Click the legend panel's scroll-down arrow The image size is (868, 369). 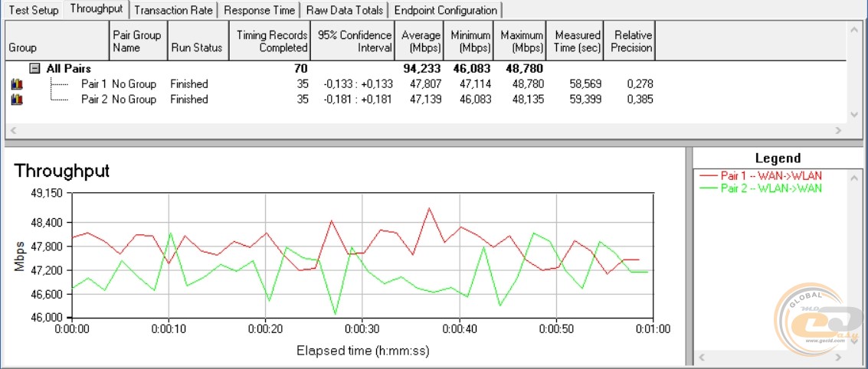click(855, 358)
